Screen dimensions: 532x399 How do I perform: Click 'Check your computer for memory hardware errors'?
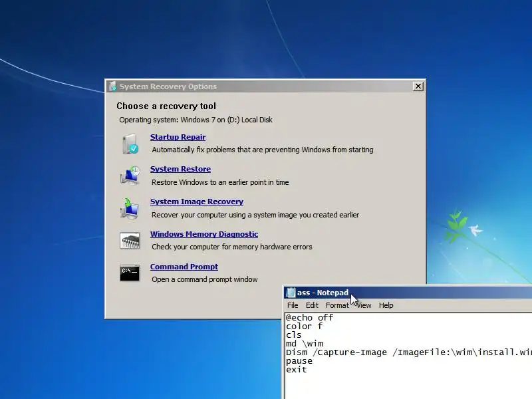(232, 247)
